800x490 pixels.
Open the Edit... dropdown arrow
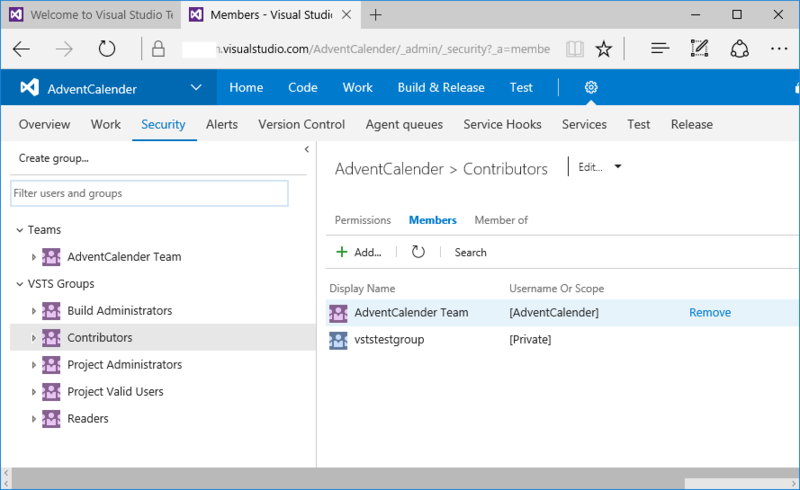pos(618,166)
